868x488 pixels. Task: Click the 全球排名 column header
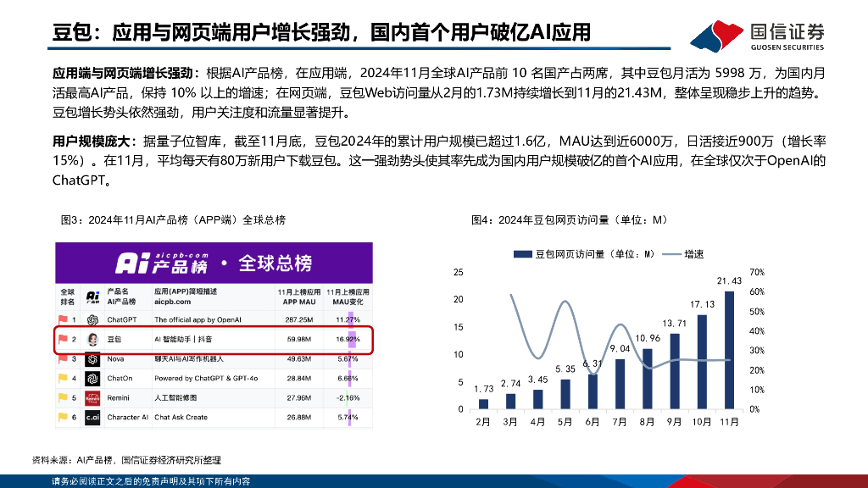click(x=68, y=297)
